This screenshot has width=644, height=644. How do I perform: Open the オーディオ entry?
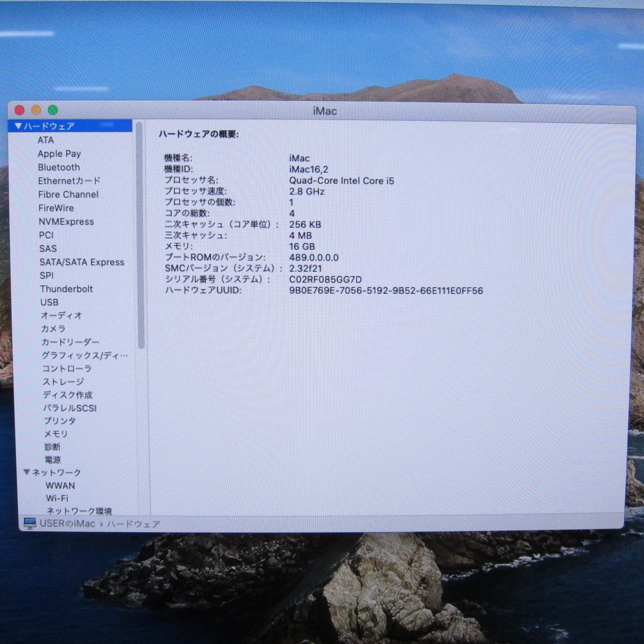pos(61,315)
